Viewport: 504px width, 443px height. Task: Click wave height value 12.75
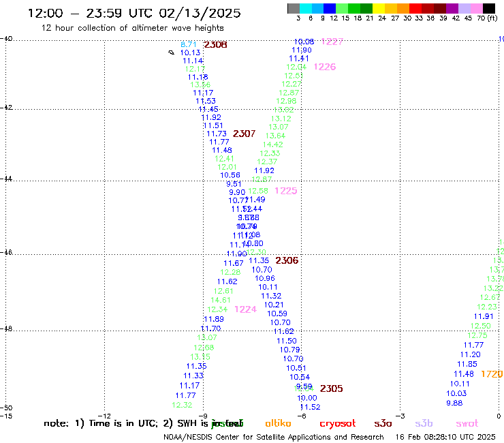(x=477, y=335)
